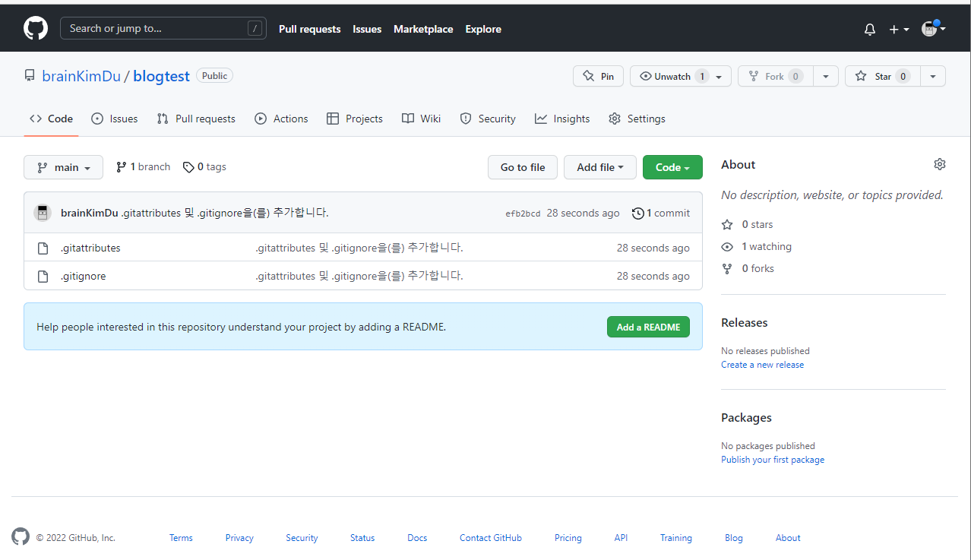Viewport: 971px width, 560px height.
Task: Pin this repository
Action: coord(598,76)
